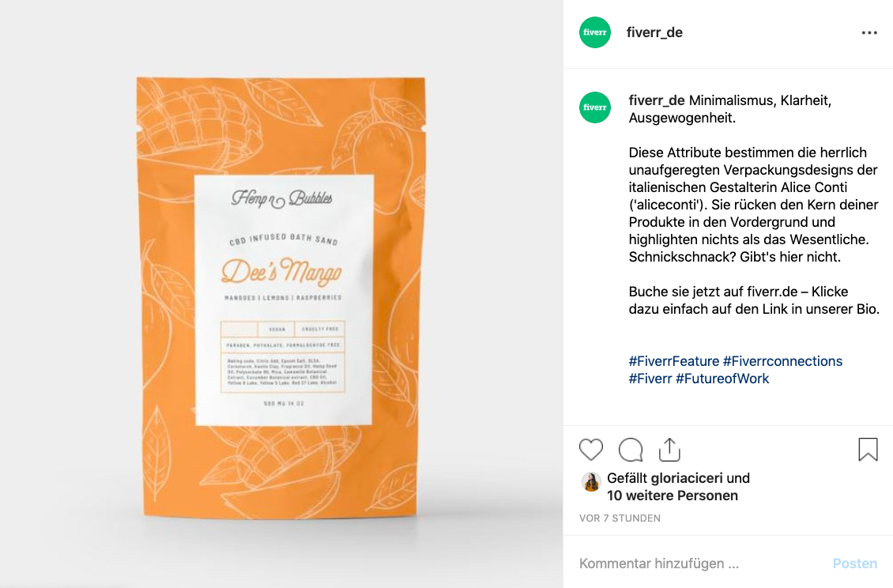Like the post with the heart icon
893x588 pixels.
pyautogui.click(x=590, y=450)
